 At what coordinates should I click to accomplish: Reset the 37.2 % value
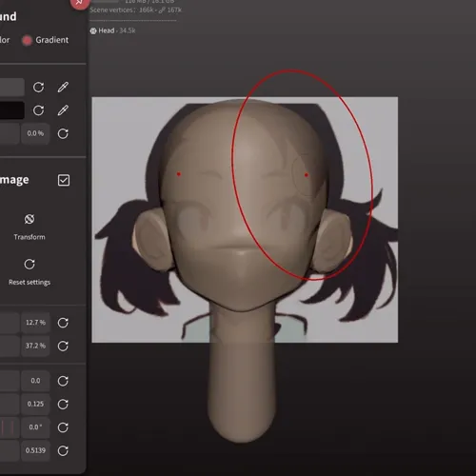[63, 346]
